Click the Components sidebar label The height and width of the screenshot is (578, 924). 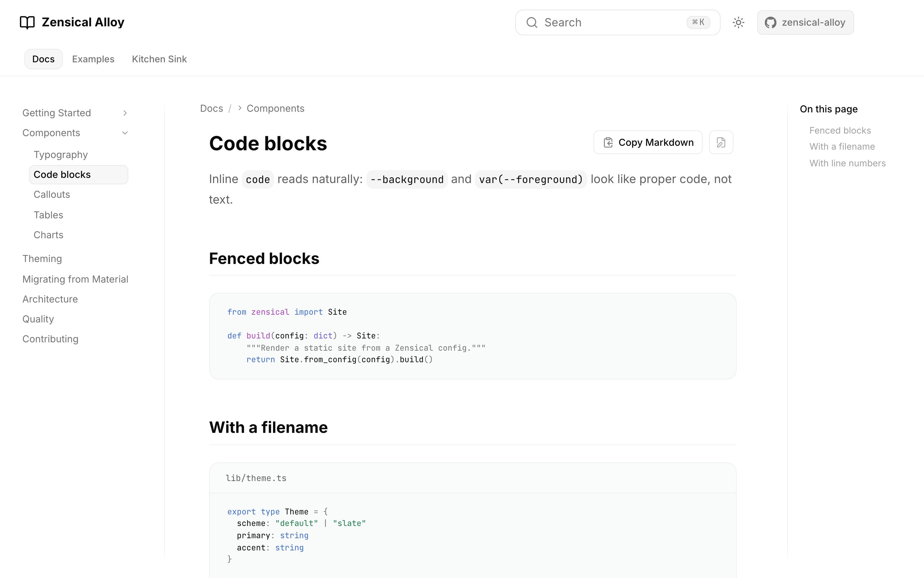[x=51, y=133]
